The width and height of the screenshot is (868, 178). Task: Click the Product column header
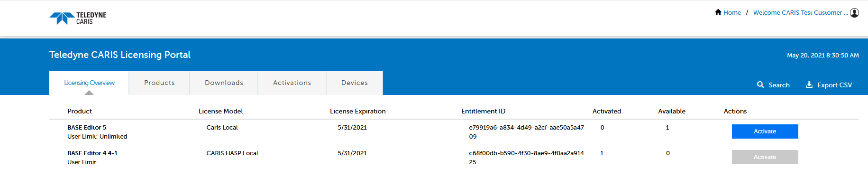pyautogui.click(x=80, y=111)
